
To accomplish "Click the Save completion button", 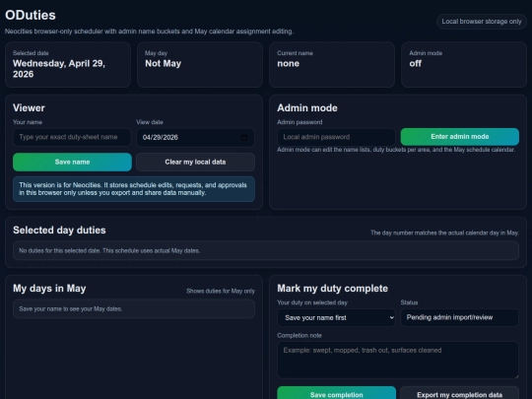I will pos(337,393).
